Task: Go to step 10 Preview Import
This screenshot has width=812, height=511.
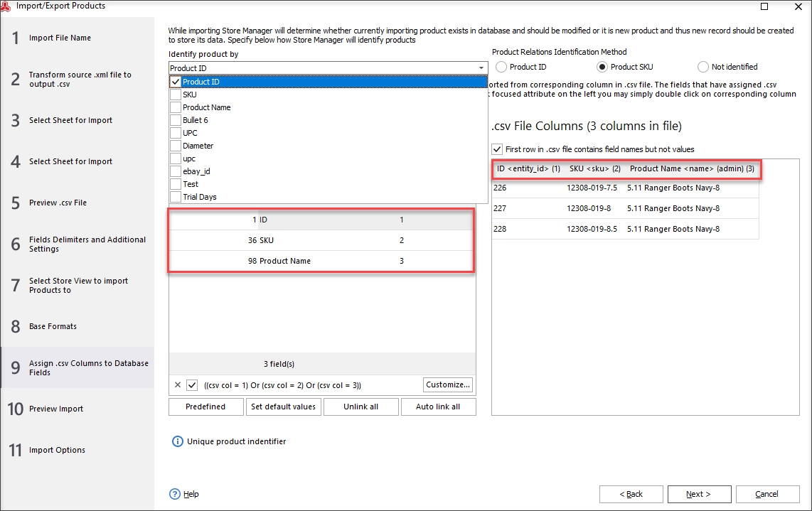Action: pyautogui.click(x=78, y=409)
